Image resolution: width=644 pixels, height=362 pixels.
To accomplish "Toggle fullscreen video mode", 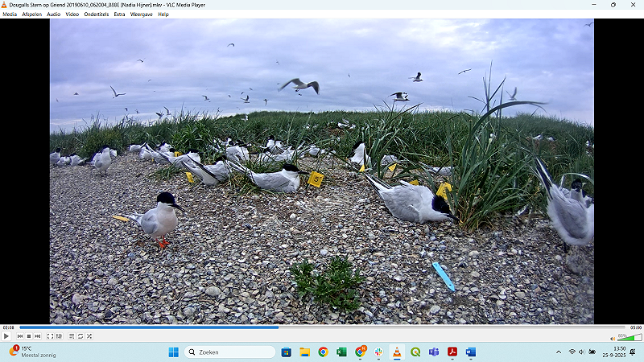I will pyautogui.click(x=50, y=336).
